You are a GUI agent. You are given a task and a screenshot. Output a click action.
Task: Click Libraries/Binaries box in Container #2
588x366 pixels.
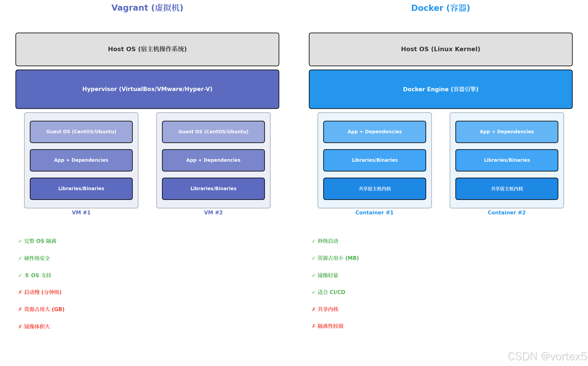pyautogui.click(x=507, y=160)
